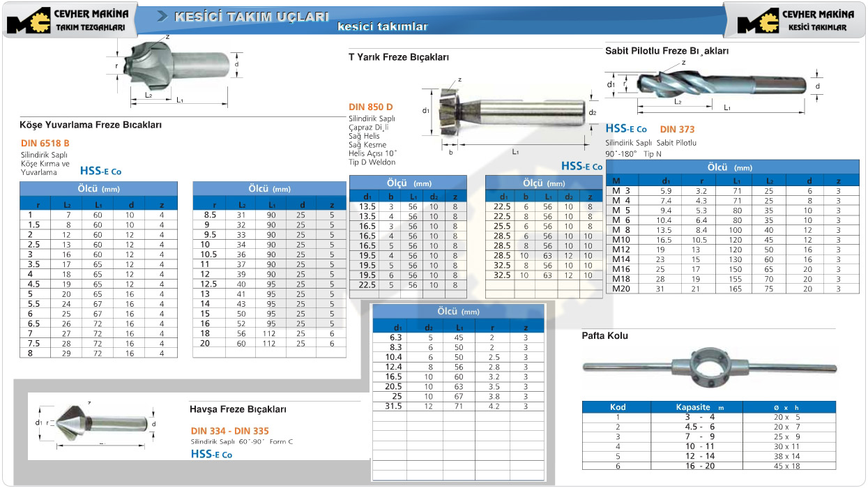Click the Kod column header

[617, 406]
